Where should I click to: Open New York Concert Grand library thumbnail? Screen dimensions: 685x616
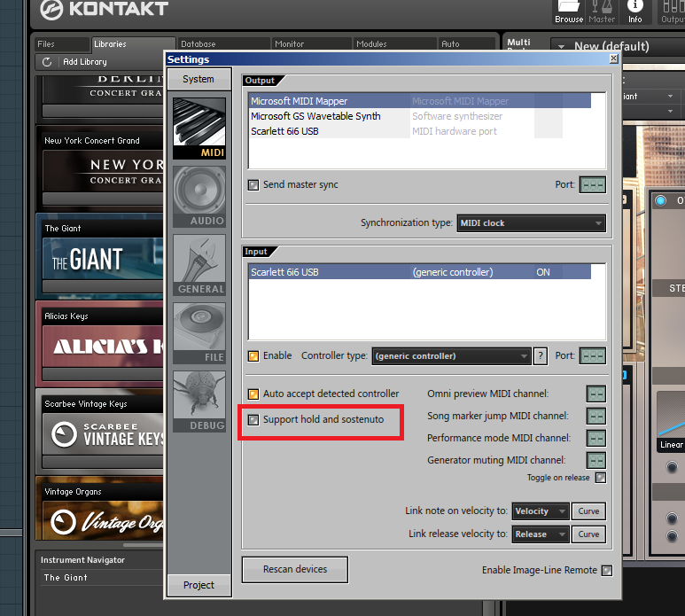point(103,171)
